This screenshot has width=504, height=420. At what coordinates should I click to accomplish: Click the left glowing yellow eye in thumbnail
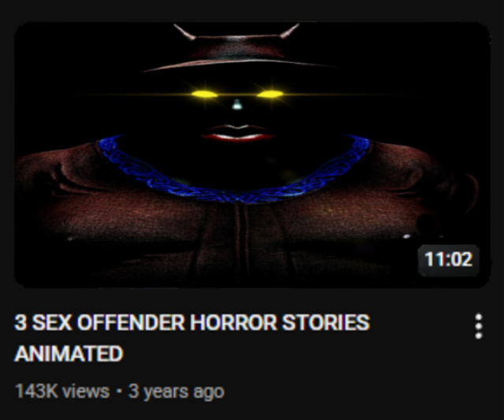(204, 94)
